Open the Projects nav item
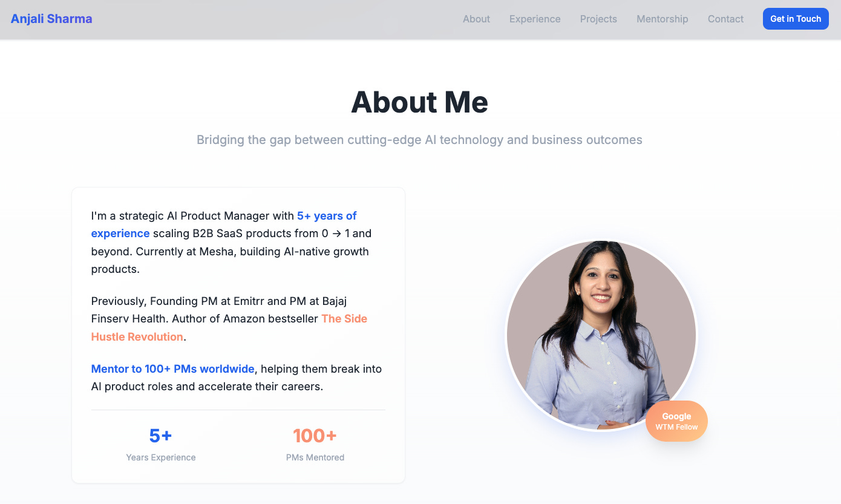The image size is (841, 504). [598, 19]
